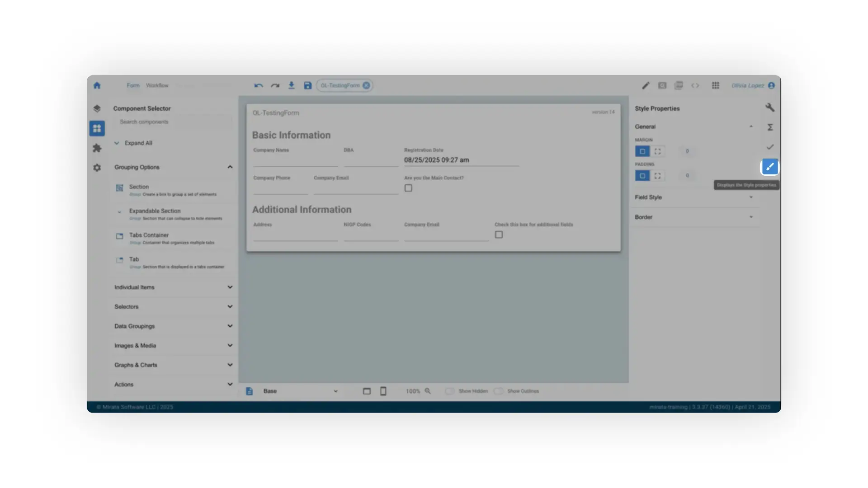Save the OL-TestingForm
Viewport: 868px width, 488px height.
308,85
